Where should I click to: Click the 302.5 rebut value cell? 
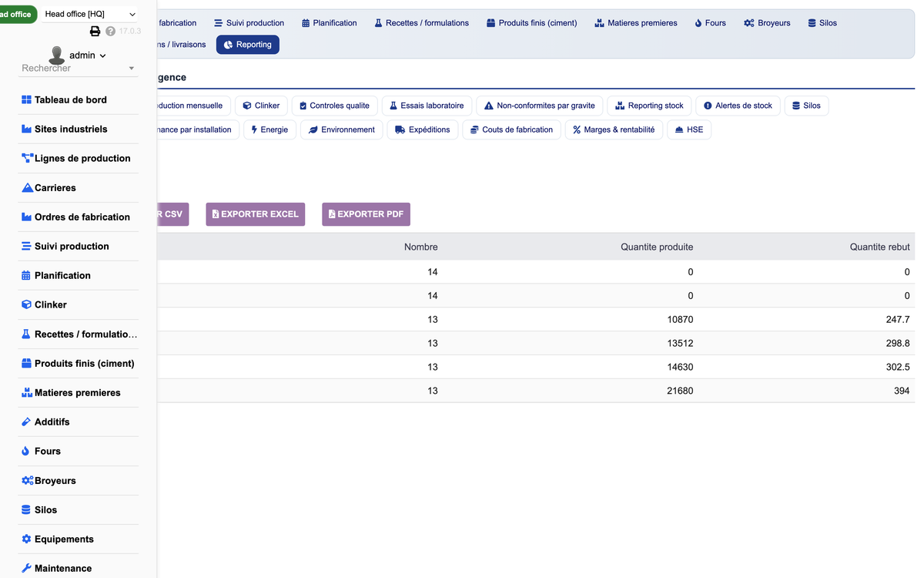pos(898,367)
